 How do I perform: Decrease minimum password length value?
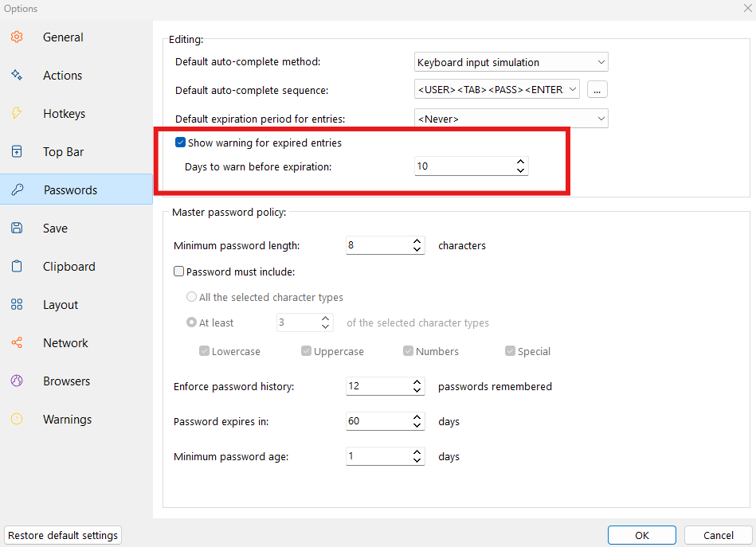417,250
